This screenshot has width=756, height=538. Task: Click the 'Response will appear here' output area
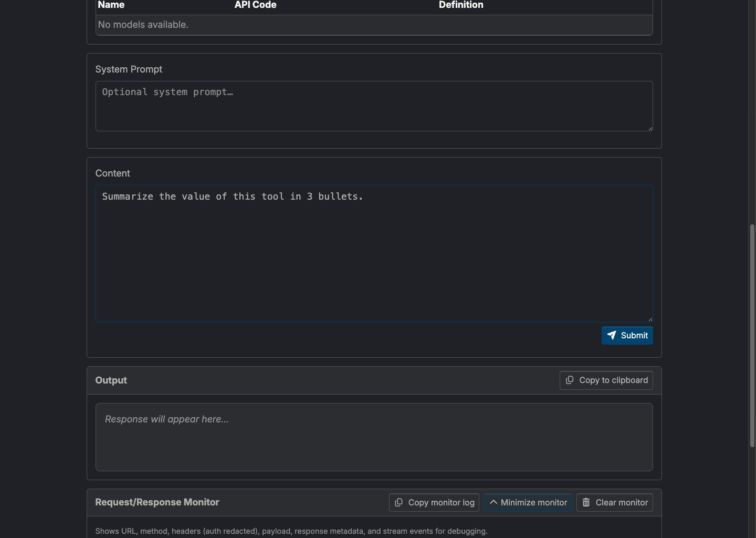click(x=374, y=437)
